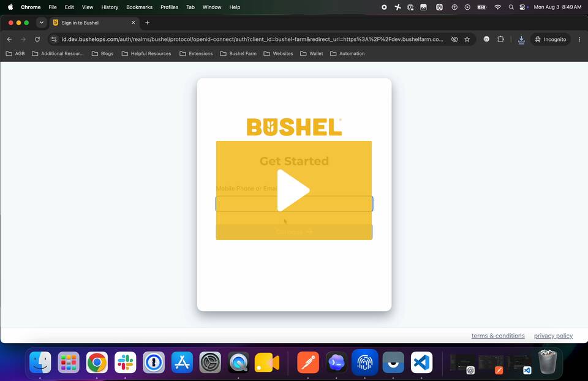Expand the tab search chevron
This screenshot has width=588, height=381.
pos(42,23)
